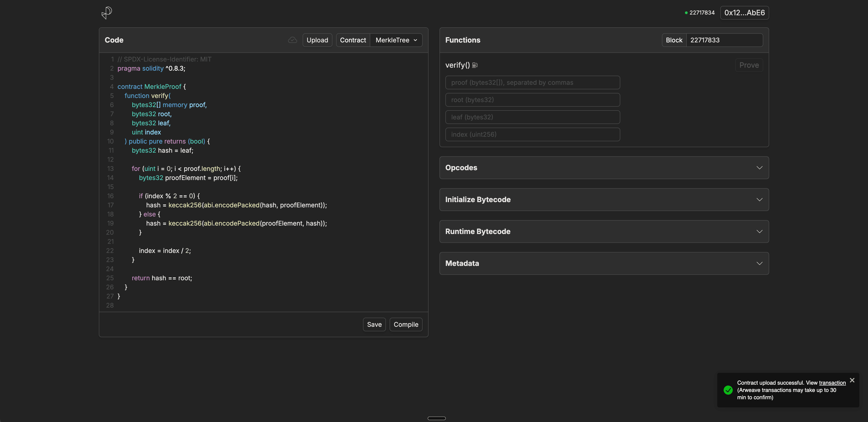Click the green network status dot near 22717834
Image resolution: width=868 pixels, height=422 pixels.
(x=686, y=13)
